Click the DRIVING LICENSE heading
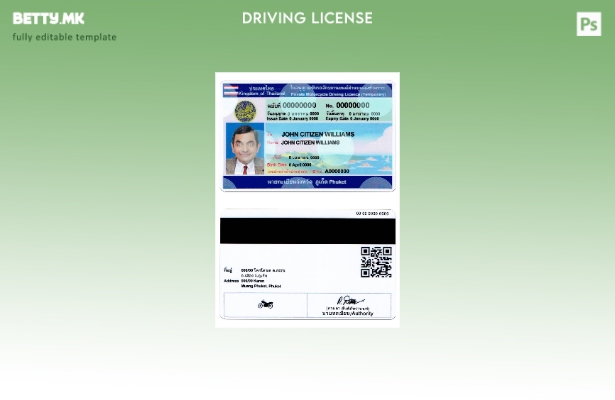 click(307, 18)
